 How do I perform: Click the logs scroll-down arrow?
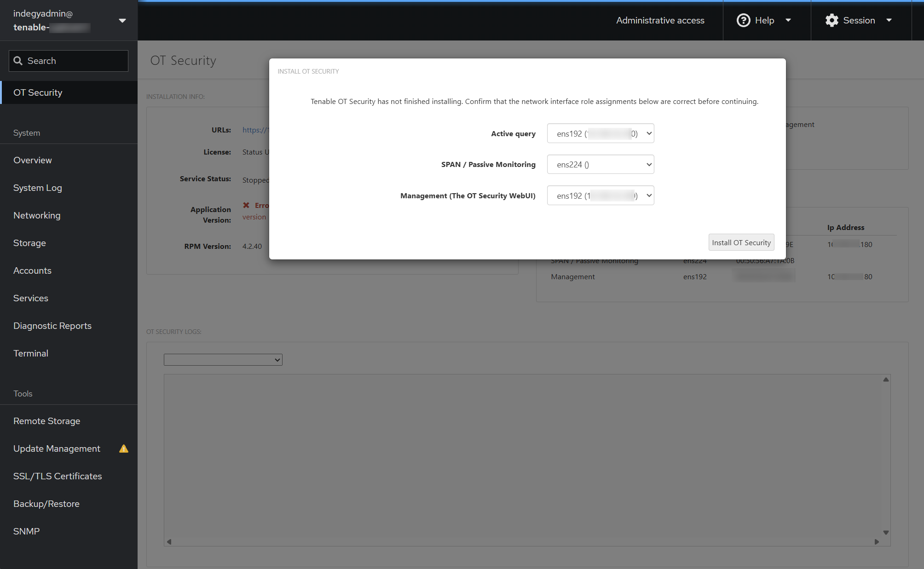[x=886, y=532]
